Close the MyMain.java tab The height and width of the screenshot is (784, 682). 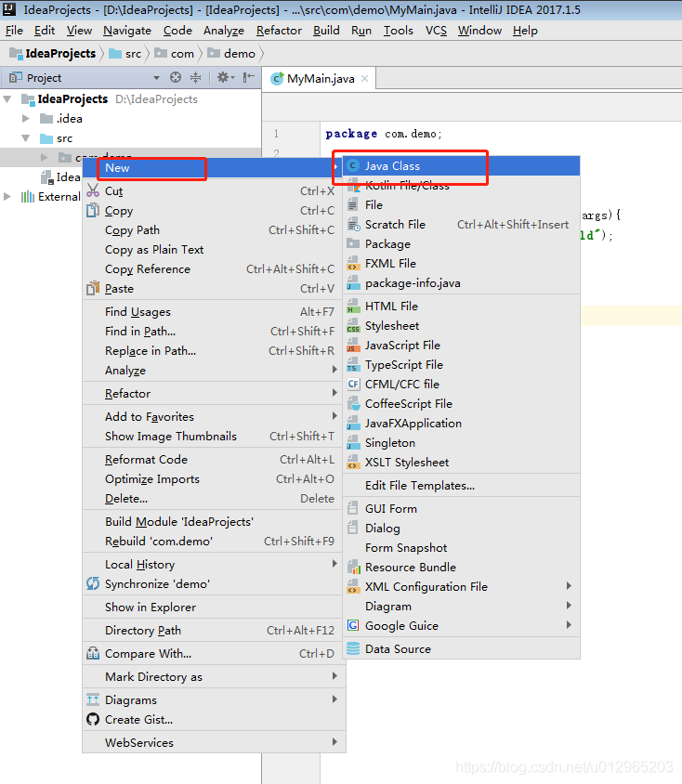pyautogui.click(x=365, y=79)
